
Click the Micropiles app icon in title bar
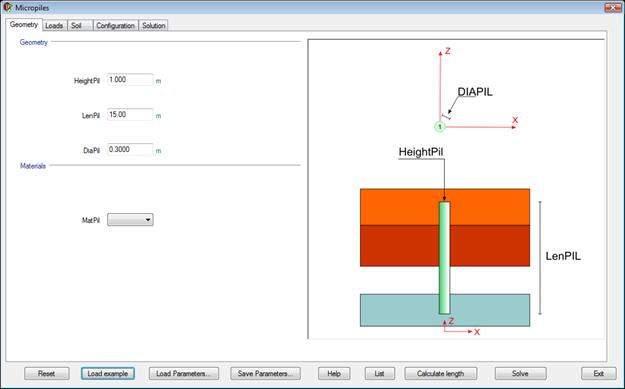[7, 7]
